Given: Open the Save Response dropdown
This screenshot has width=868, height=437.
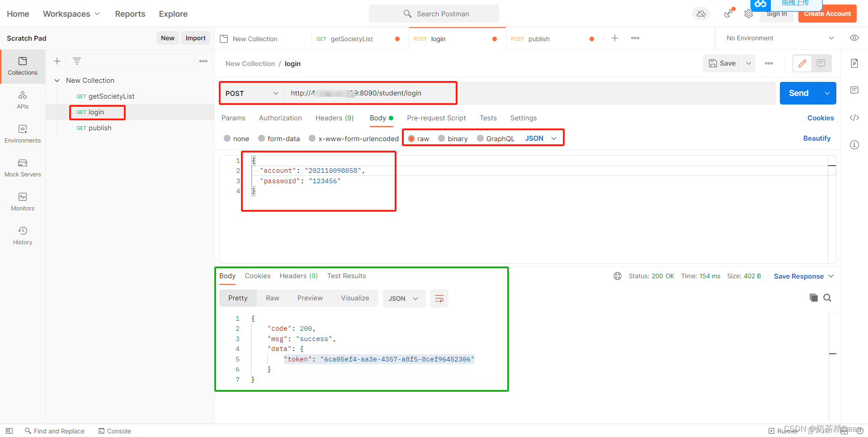Looking at the screenshot, I should (804, 276).
